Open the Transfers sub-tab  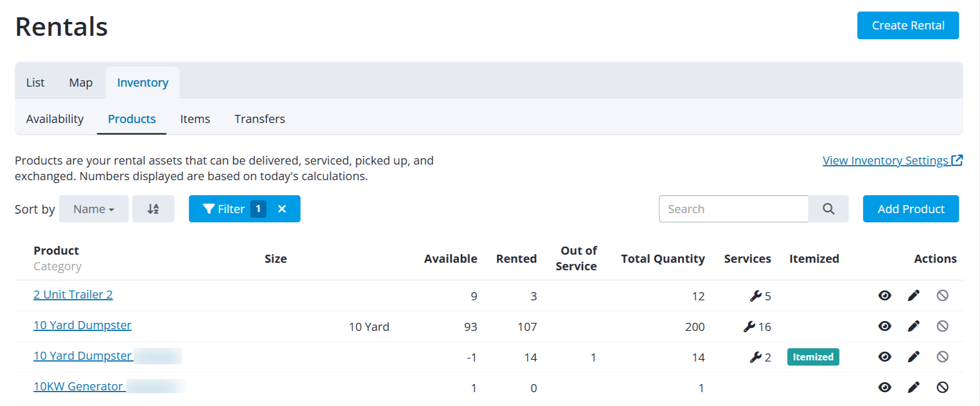click(x=260, y=119)
